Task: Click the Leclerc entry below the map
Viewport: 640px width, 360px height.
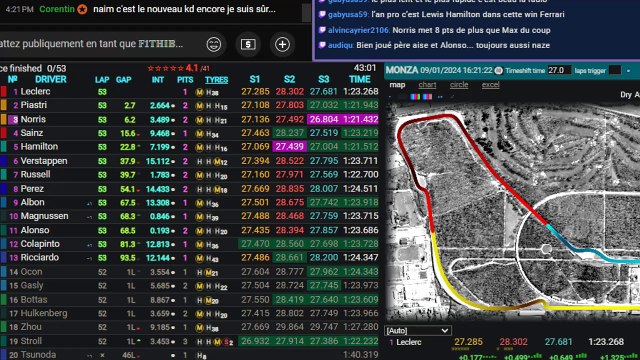Action: 409,342
